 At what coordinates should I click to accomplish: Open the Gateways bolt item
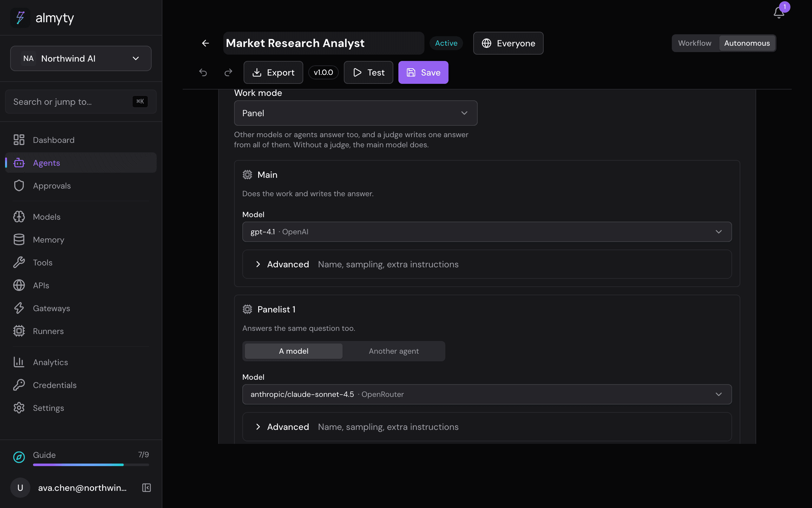click(x=81, y=308)
